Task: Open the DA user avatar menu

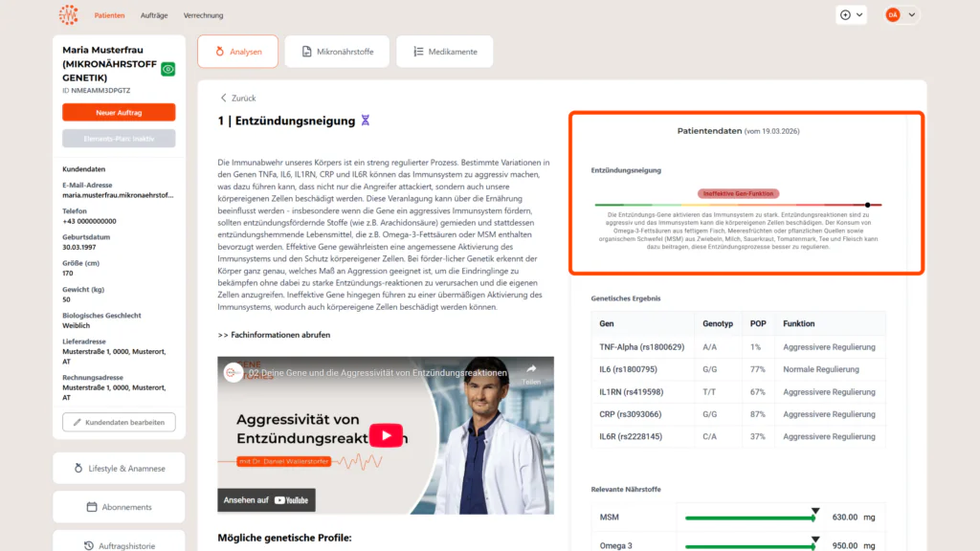Action: 901,14
